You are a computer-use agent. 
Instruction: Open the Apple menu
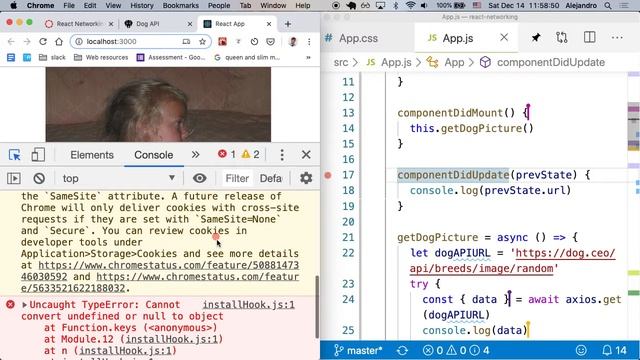(13, 5)
